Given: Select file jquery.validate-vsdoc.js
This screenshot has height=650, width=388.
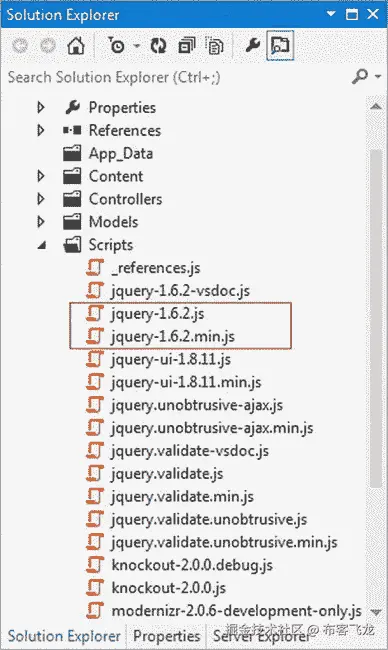Looking at the screenshot, I should pos(190,451).
